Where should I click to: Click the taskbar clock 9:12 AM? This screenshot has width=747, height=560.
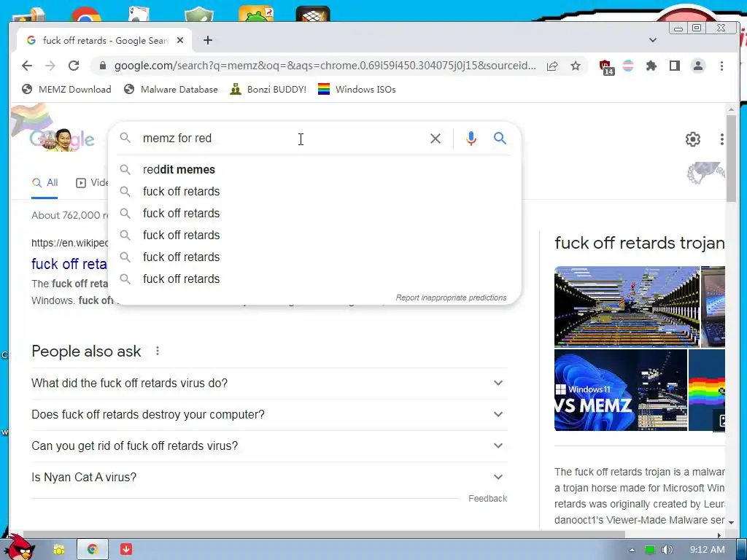707,550
